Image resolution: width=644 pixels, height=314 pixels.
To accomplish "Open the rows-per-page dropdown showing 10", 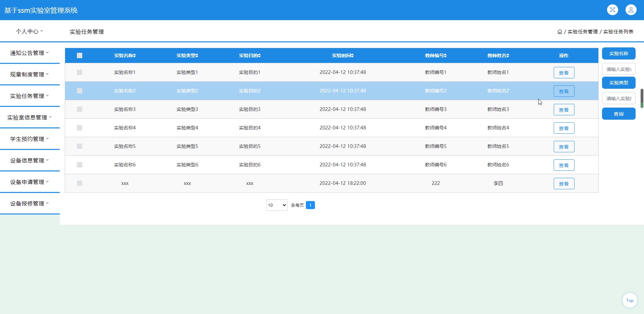I will click(277, 205).
